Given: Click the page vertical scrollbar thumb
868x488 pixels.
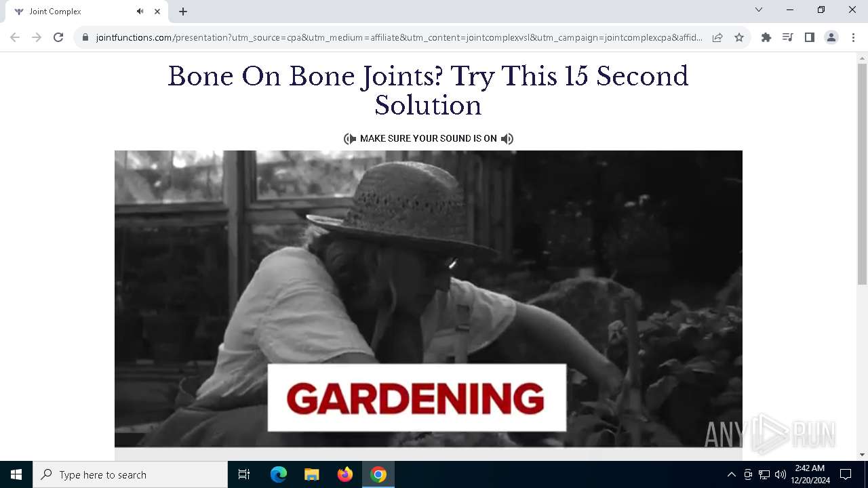Looking at the screenshot, I should pyautogui.click(x=862, y=174).
